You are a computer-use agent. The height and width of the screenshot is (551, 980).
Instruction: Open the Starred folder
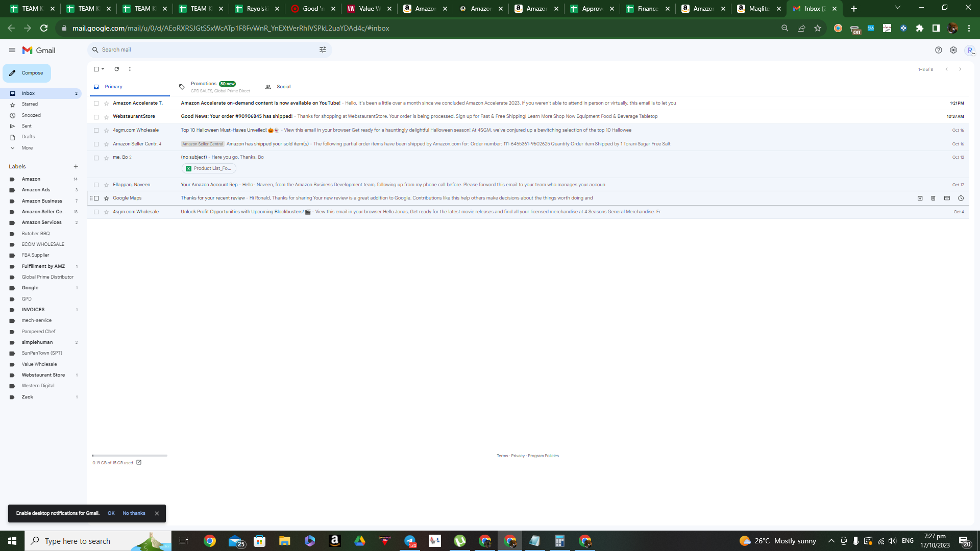30,104
